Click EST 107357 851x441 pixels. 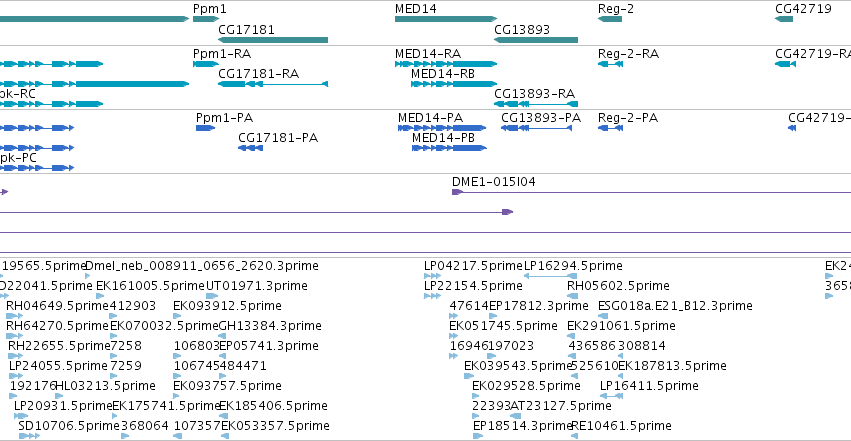point(197,426)
